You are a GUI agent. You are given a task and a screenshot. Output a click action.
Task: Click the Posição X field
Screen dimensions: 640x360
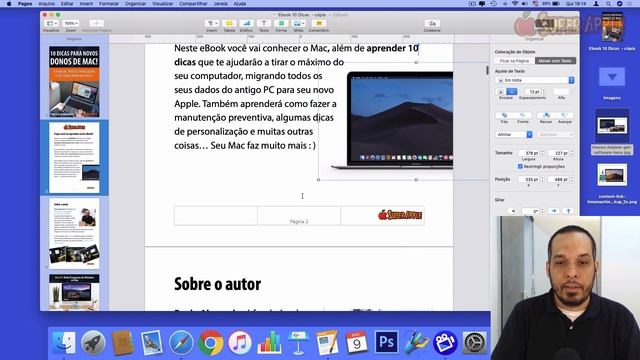(x=529, y=179)
